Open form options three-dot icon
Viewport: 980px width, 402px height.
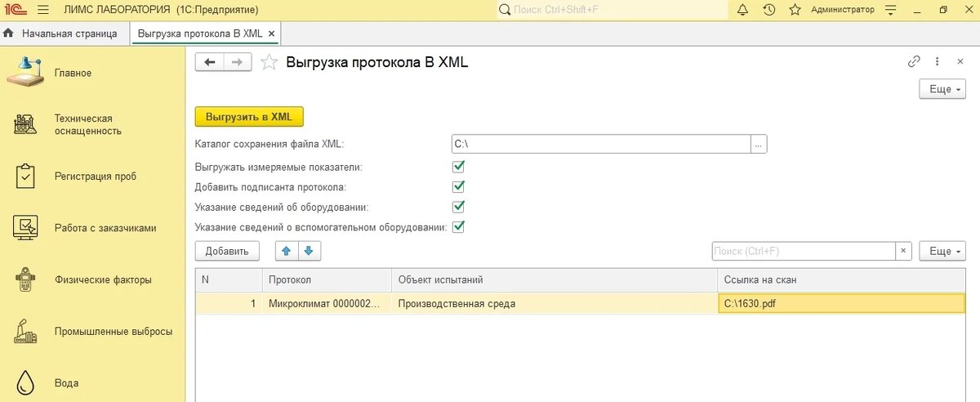tap(938, 61)
